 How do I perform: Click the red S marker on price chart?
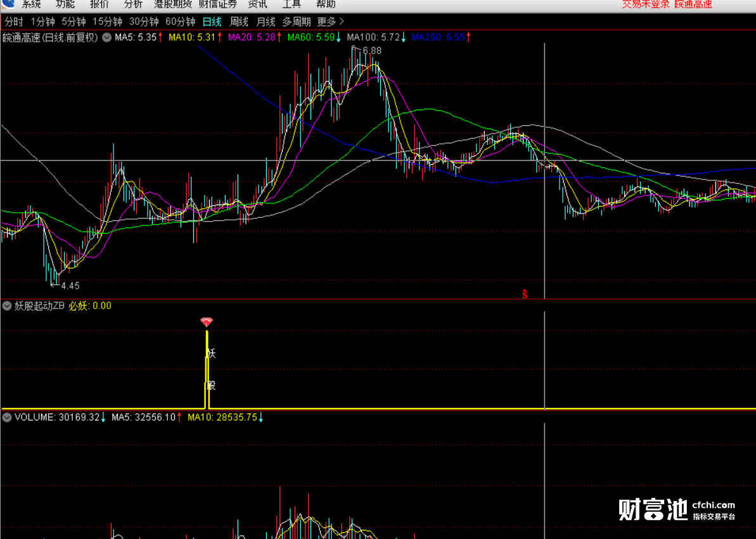(x=525, y=294)
